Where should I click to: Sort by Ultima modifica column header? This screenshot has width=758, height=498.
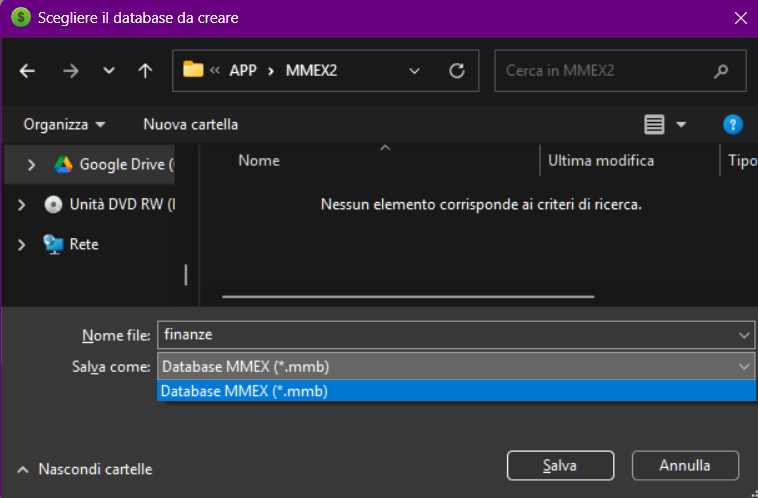click(x=601, y=161)
